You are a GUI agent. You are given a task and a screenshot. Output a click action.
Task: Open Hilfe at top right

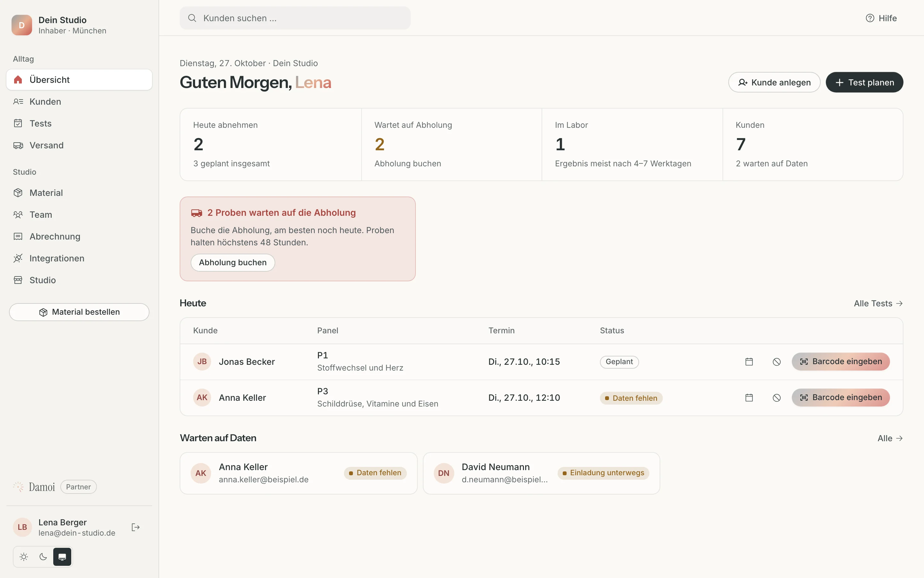[881, 18]
